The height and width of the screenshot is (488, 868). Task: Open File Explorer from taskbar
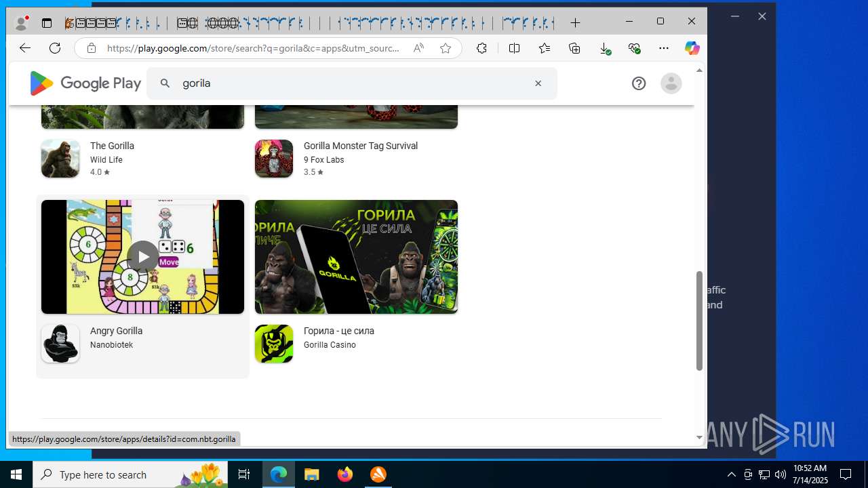point(311,474)
